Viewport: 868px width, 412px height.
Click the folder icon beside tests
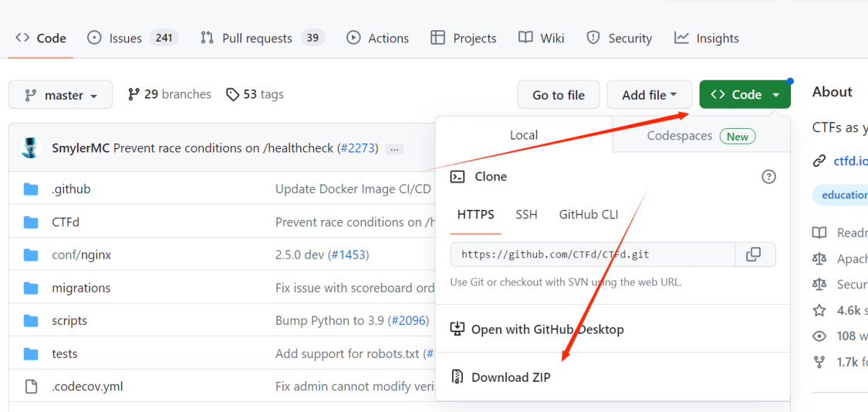[31, 353]
